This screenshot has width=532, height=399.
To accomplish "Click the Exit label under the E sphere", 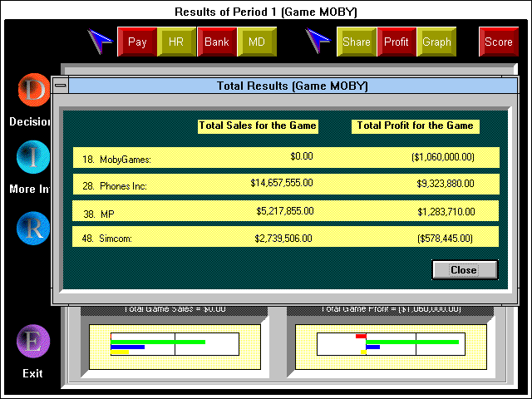I will (32, 373).
